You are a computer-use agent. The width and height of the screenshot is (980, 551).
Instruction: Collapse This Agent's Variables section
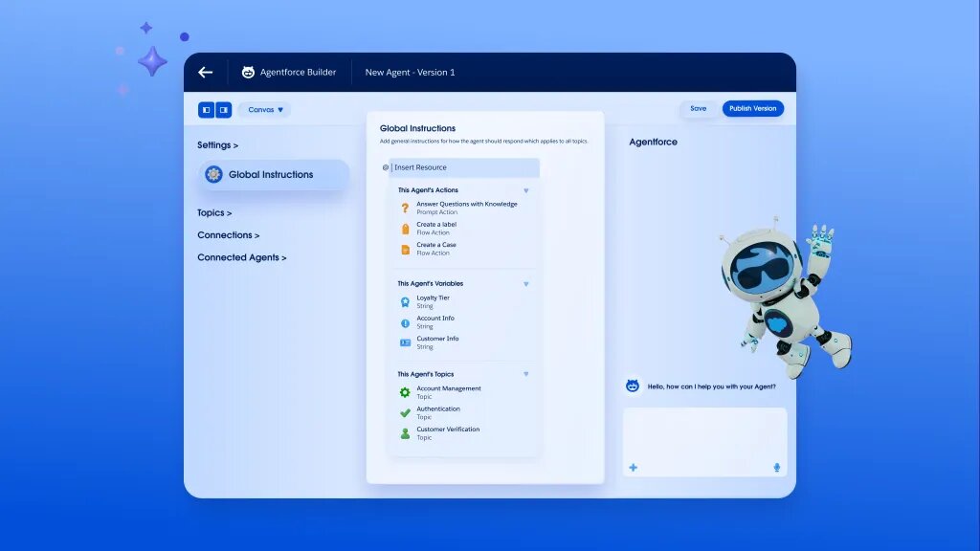click(x=526, y=283)
